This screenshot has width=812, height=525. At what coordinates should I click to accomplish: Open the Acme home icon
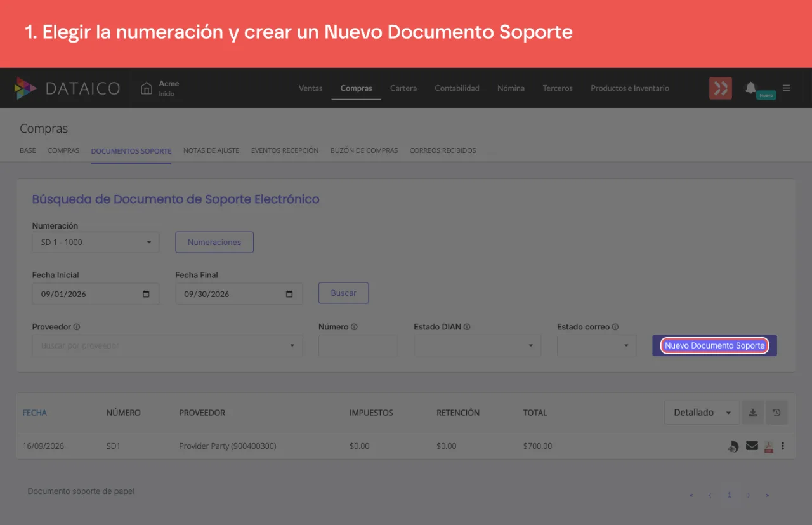pyautogui.click(x=147, y=88)
